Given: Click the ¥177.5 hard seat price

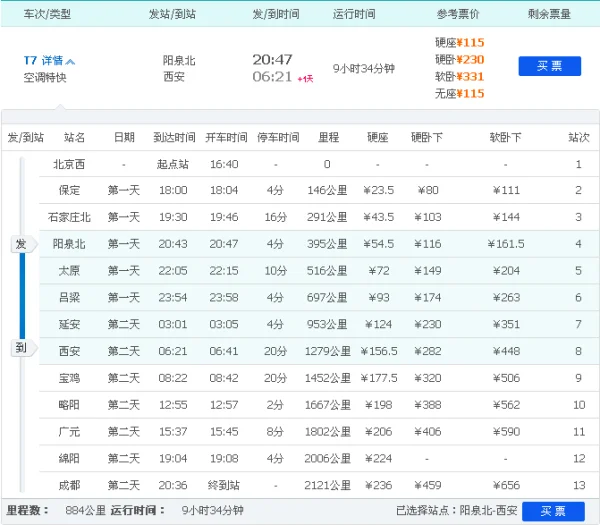Looking at the screenshot, I should tap(379, 378).
